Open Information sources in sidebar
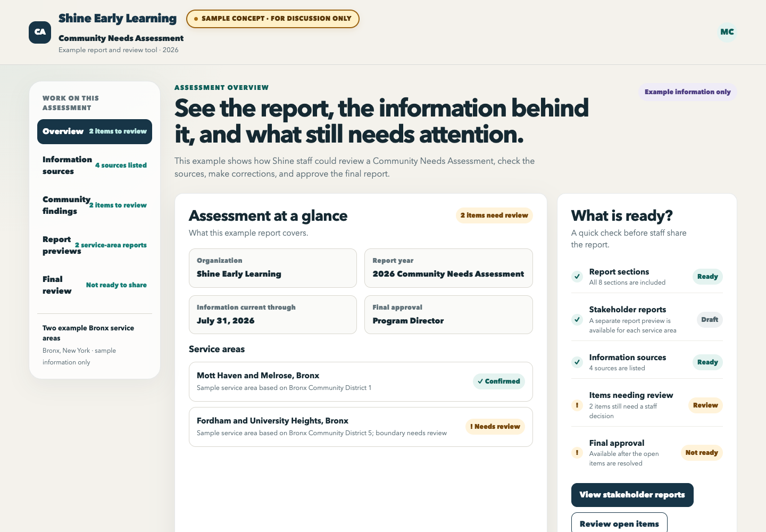The image size is (766, 532). [95, 165]
